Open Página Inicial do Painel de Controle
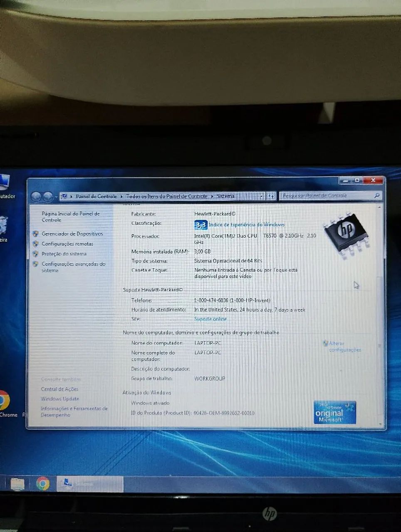 pos(70,217)
